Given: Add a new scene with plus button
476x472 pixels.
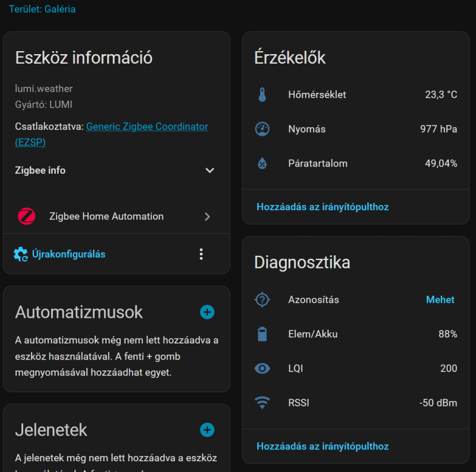Looking at the screenshot, I should point(207,430).
